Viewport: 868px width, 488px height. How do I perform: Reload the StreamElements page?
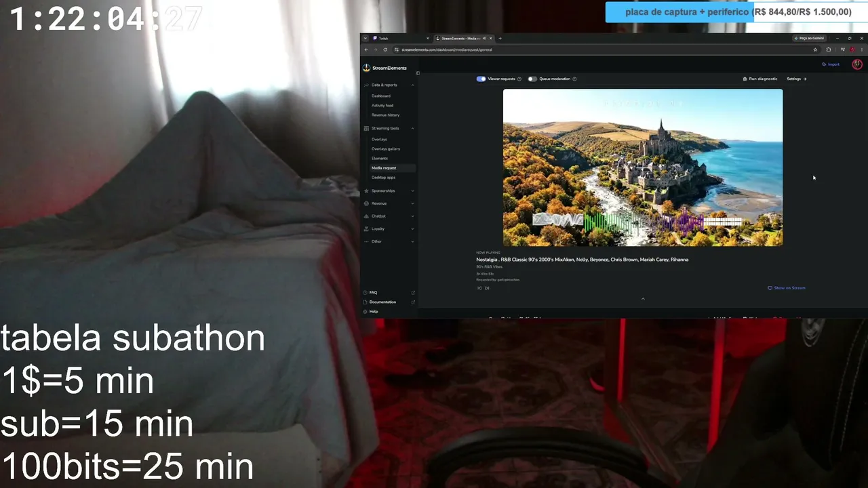coord(385,49)
